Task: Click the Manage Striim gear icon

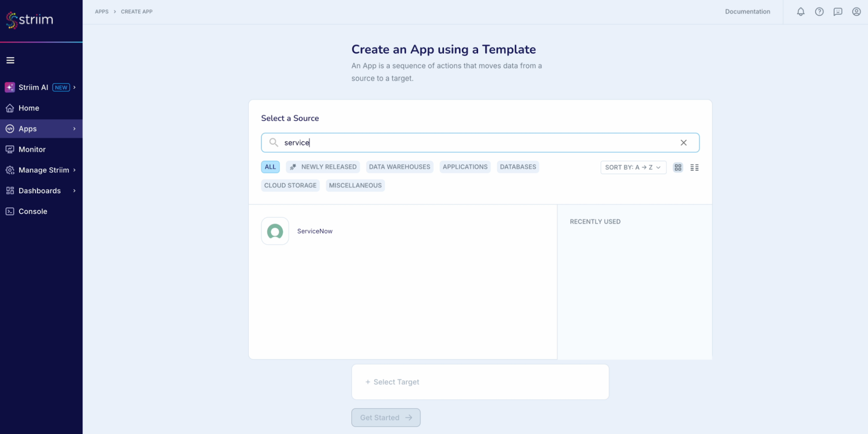Action: [x=10, y=170]
